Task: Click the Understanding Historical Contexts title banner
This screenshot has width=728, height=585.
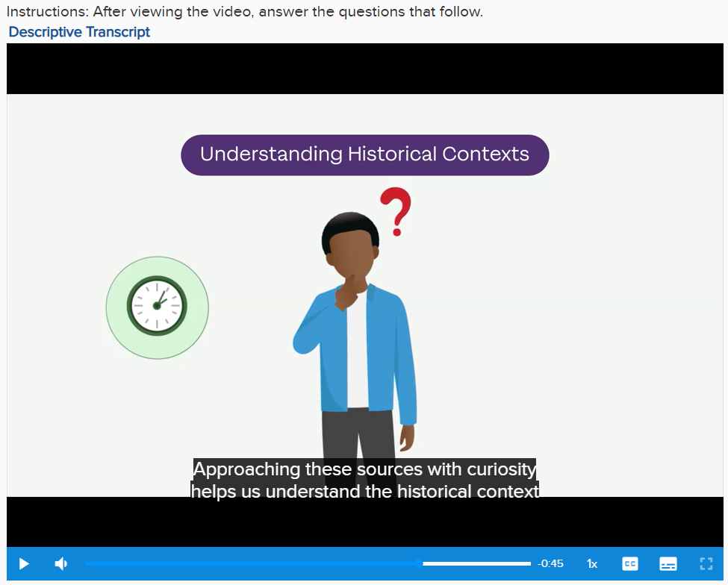Action: [365, 155]
